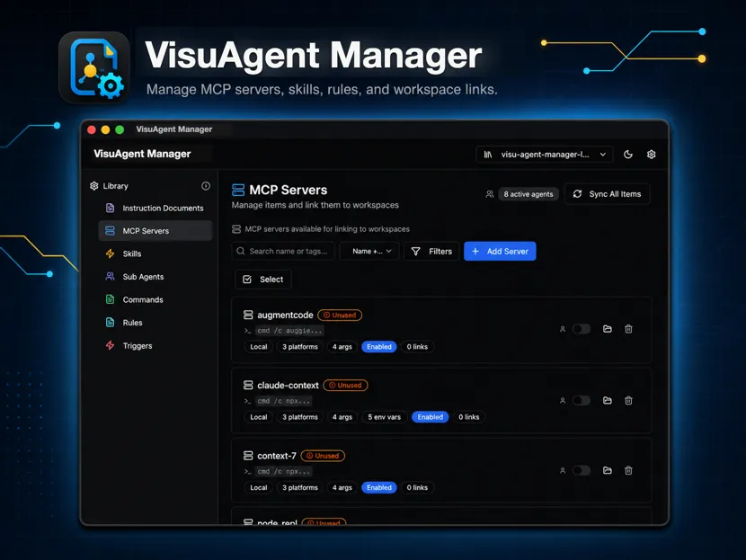Click the agent icon on the context-7 row
The width and height of the screenshot is (746, 560).
click(x=563, y=470)
